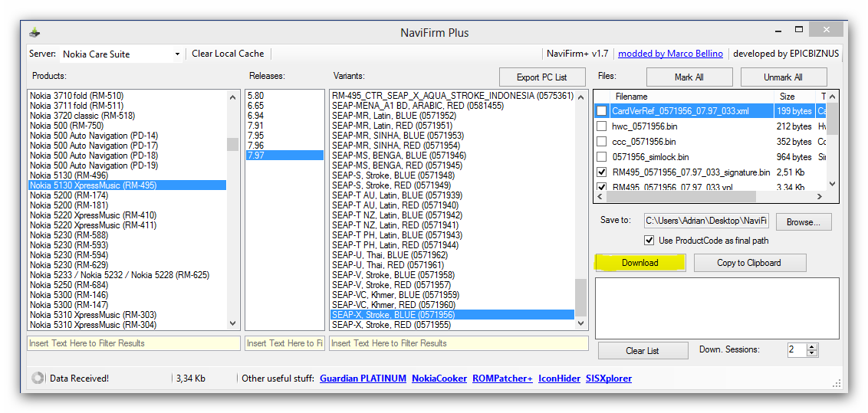Click the Products filter text field
The height and width of the screenshot is (413, 868).
[x=133, y=343]
